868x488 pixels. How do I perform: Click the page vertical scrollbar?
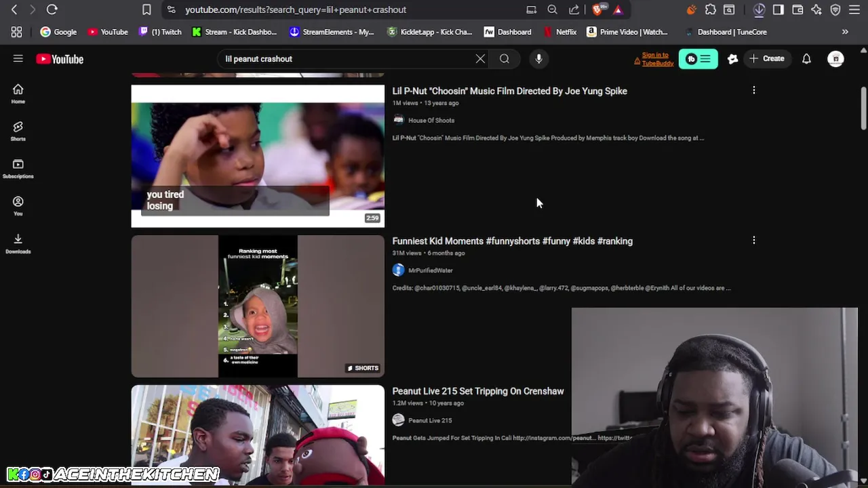(x=863, y=108)
